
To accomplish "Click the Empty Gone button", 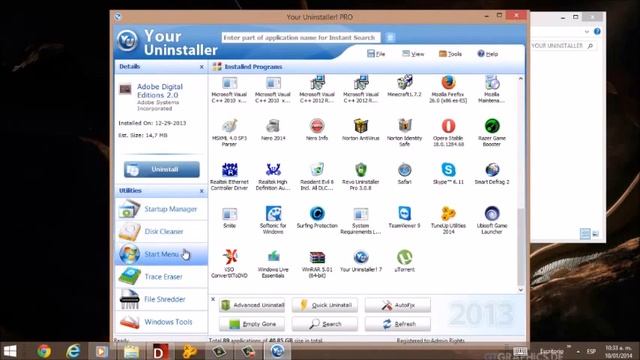I will [x=252, y=324].
